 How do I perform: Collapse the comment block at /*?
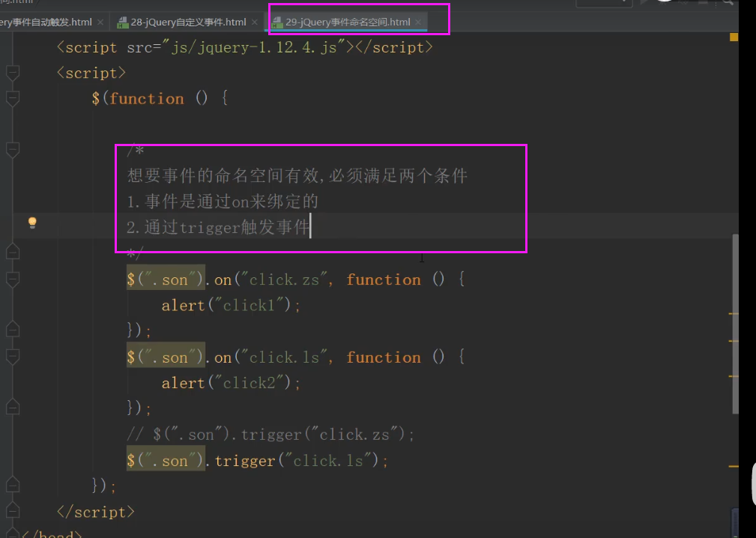pos(13,150)
